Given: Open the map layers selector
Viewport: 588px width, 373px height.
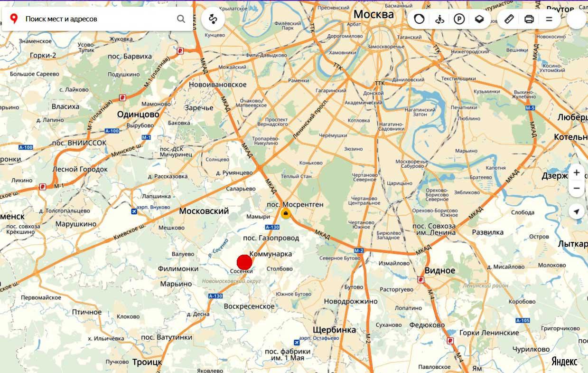Looking at the screenshot, I should coord(479,19).
